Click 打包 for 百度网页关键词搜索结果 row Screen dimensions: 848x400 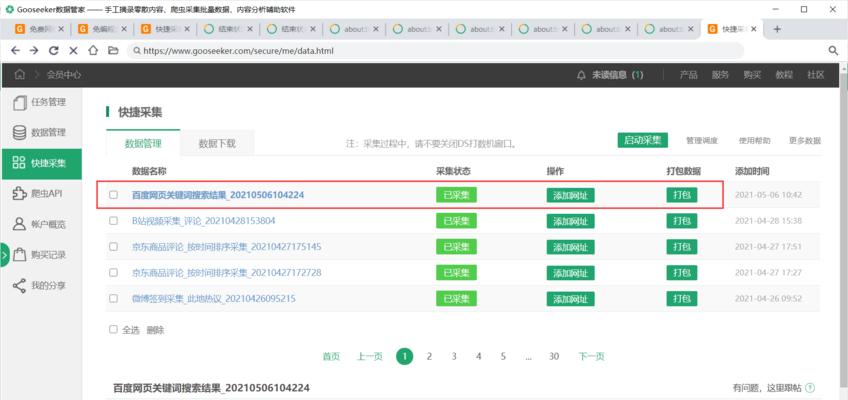point(681,195)
